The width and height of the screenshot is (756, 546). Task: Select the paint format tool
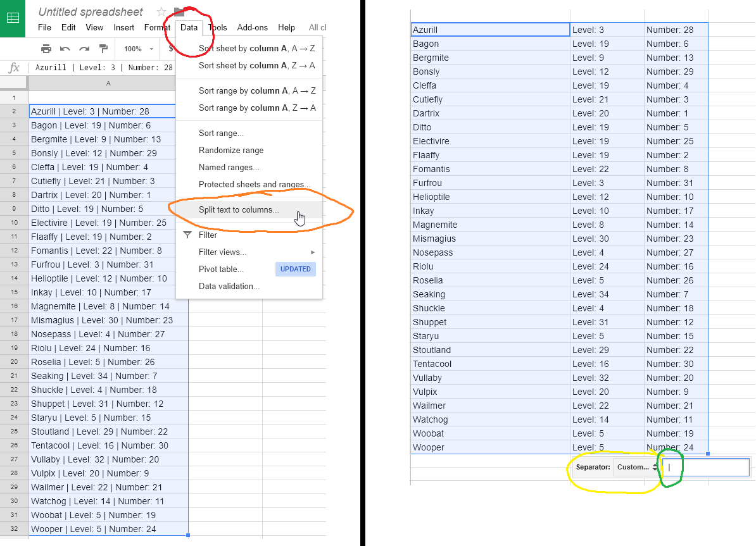103,49
